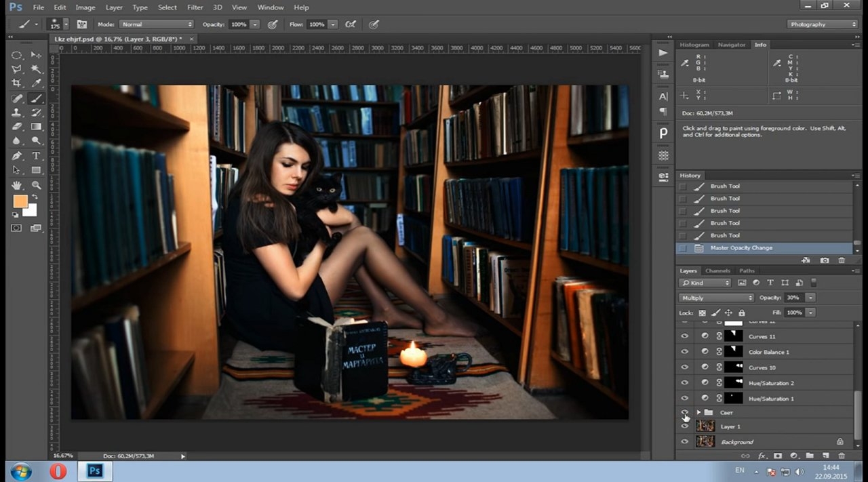868x482 pixels.
Task: Open brush Opacity dropdown in options bar
Action: click(255, 24)
